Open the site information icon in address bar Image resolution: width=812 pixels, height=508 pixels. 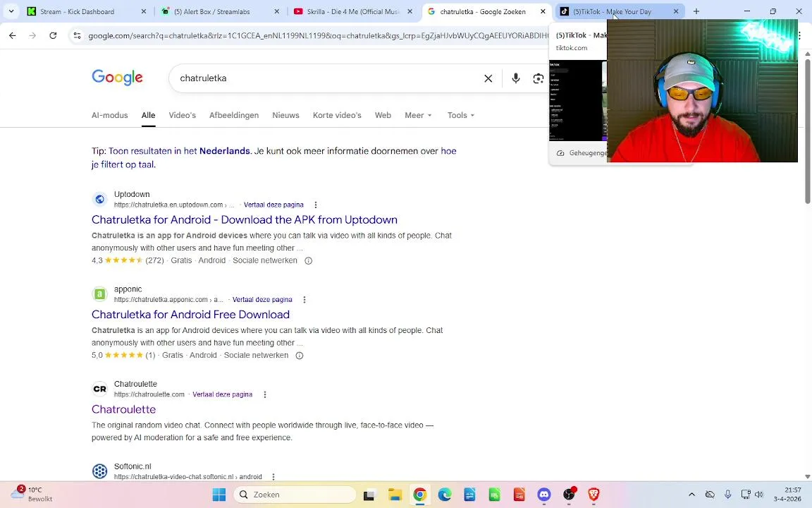(77, 35)
